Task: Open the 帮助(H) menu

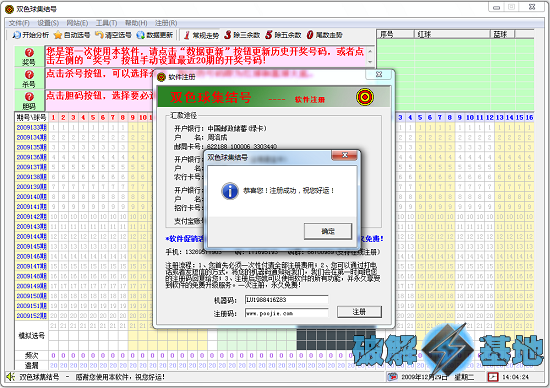Action: coord(136,23)
